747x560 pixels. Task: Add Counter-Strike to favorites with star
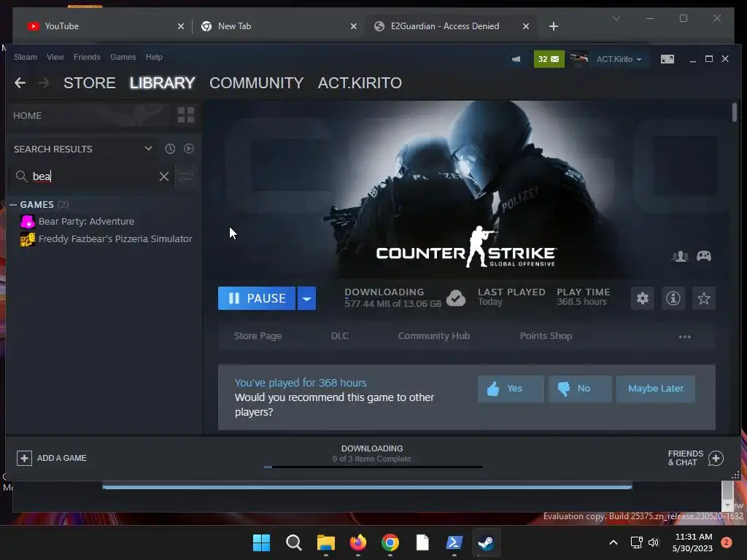click(x=703, y=298)
